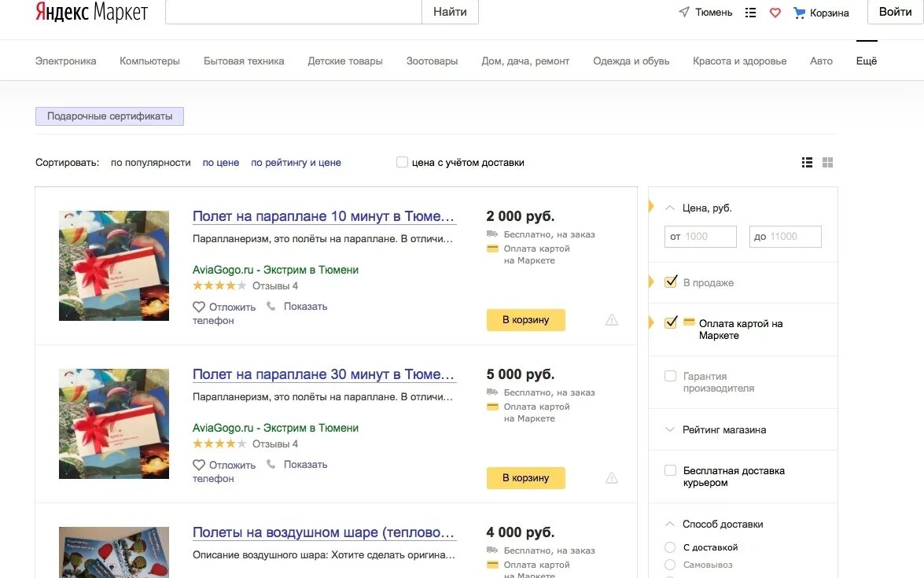Open the Бытовая техника category
The height and width of the screenshot is (578, 924).
244,61
